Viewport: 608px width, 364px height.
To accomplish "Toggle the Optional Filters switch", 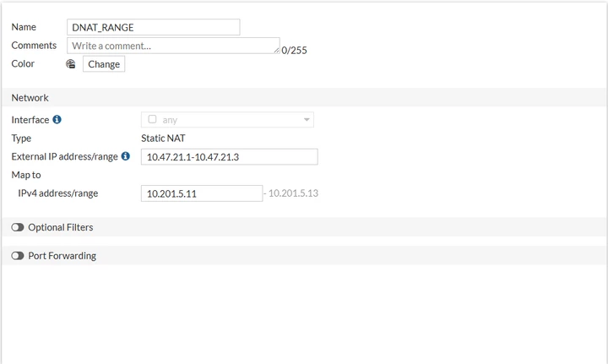I will pyautogui.click(x=18, y=227).
